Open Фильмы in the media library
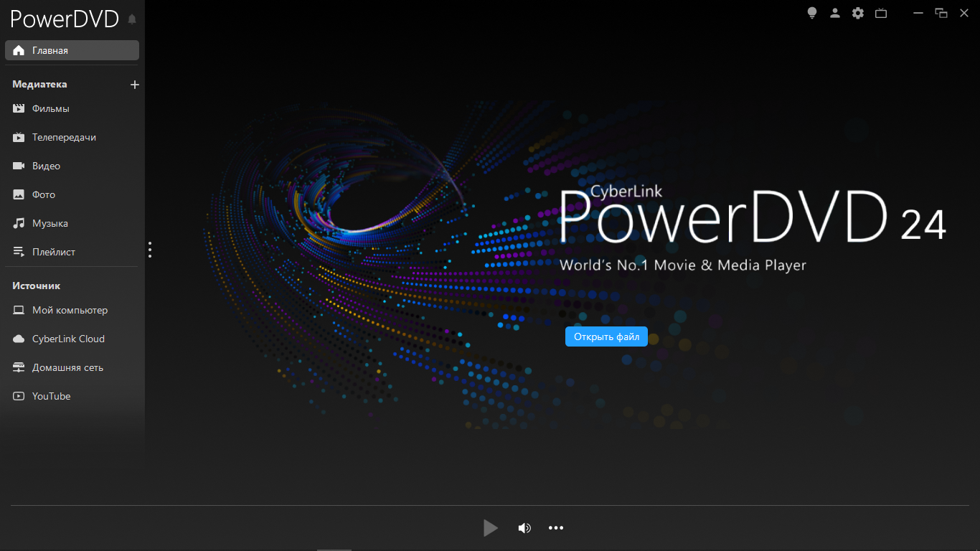The height and width of the screenshot is (551, 980). point(50,109)
